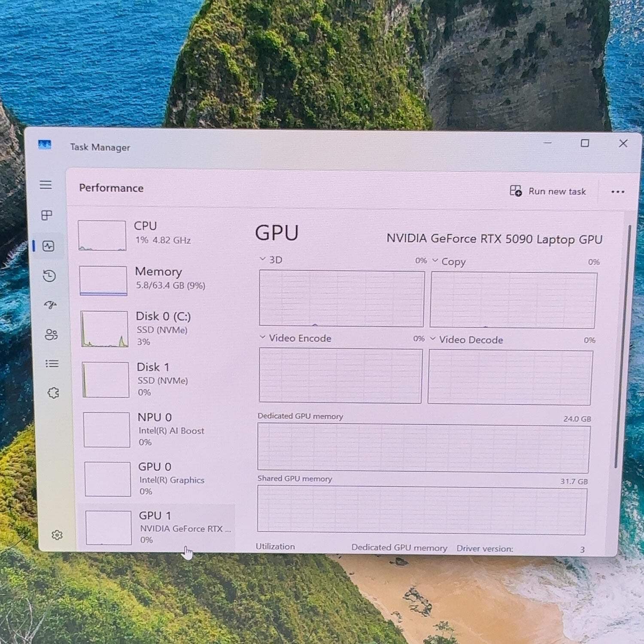This screenshot has height=644, width=644.
Task: Click the Performance page heading
Action: tap(111, 188)
